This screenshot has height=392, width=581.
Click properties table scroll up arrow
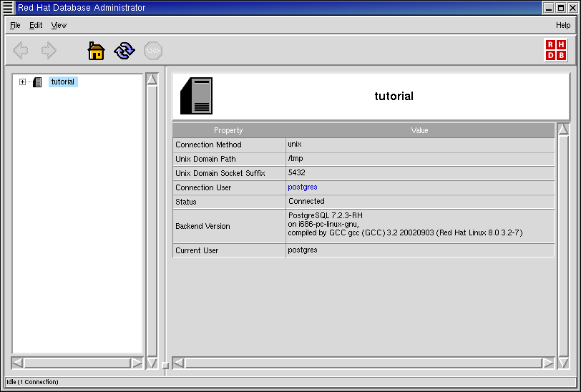563,129
